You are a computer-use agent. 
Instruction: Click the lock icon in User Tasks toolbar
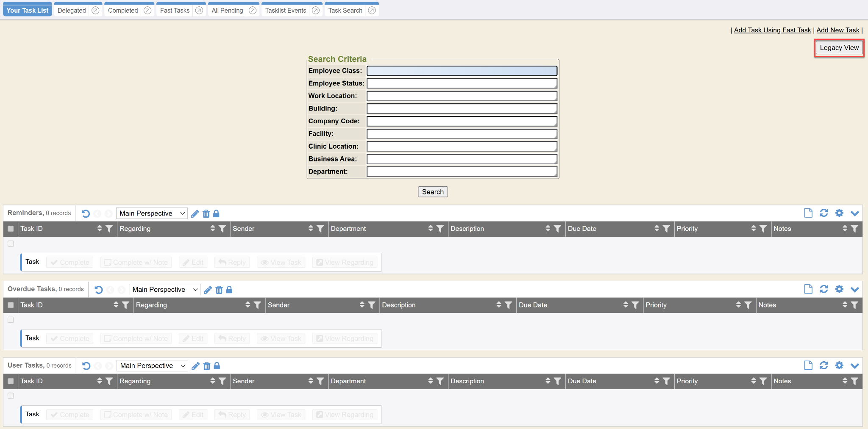[x=217, y=366]
